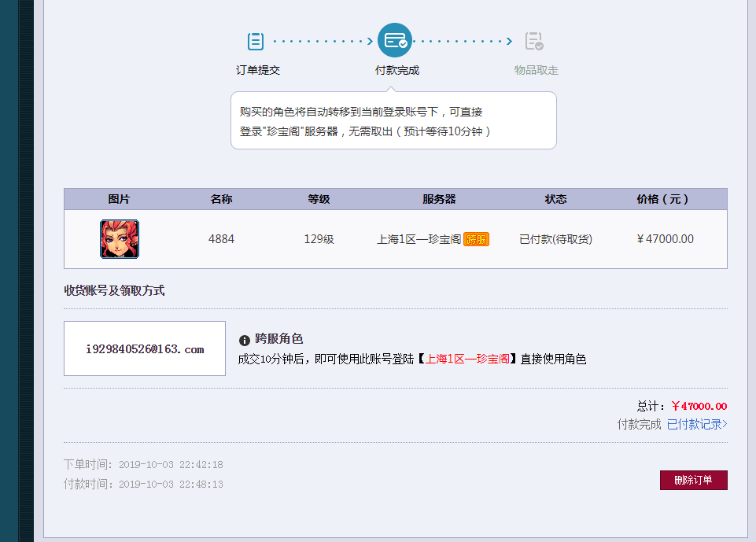Click the 收货账号及领取方式 heading

[x=114, y=291]
